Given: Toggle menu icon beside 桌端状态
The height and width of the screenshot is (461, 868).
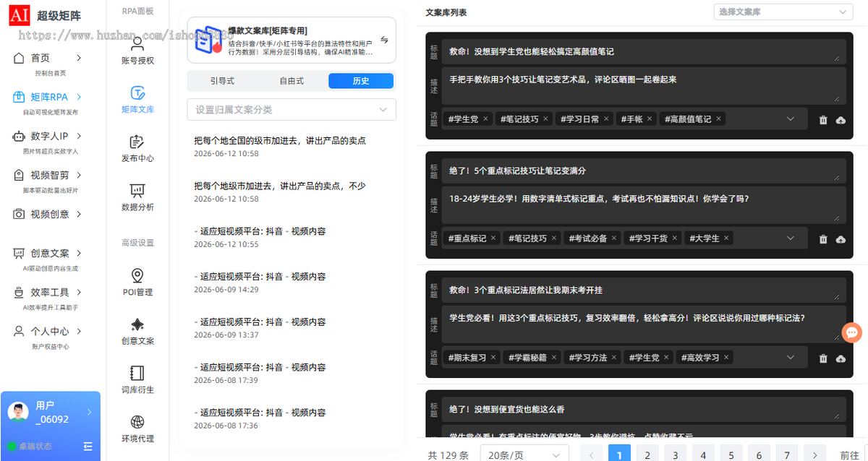Looking at the screenshot, I should 88,447.
